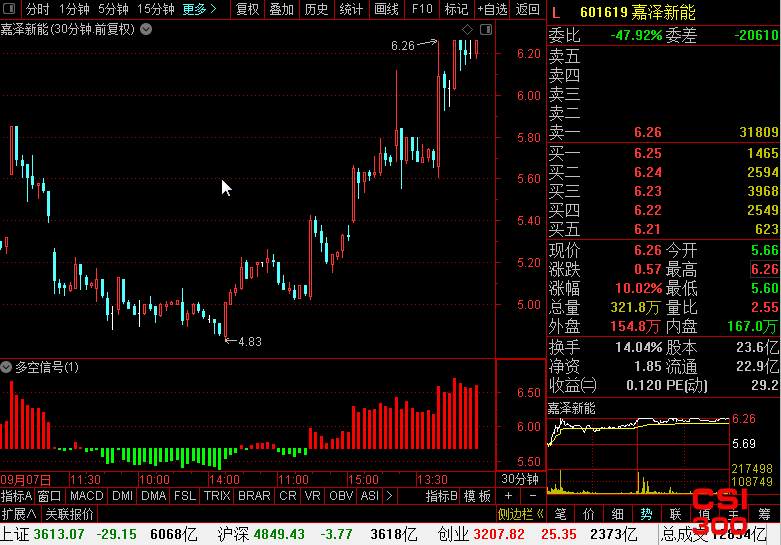
Task: Open 历史 history view
Action: pos(317,9)
